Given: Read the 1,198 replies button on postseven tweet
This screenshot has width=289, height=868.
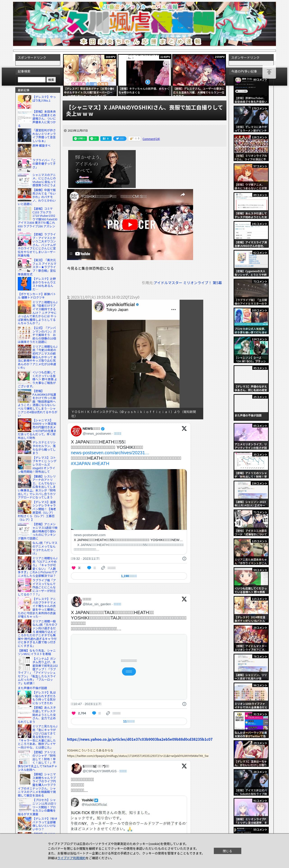Looking at the screenshot, I should tap(129, 576).
